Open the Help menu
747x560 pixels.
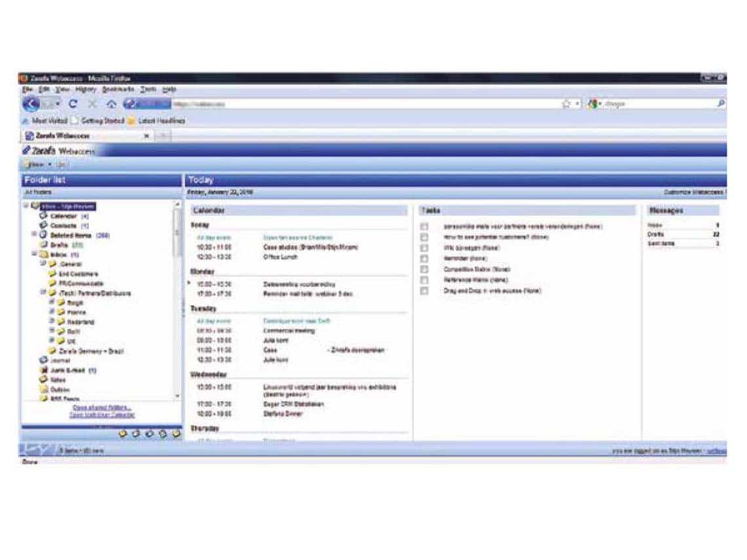169,90
